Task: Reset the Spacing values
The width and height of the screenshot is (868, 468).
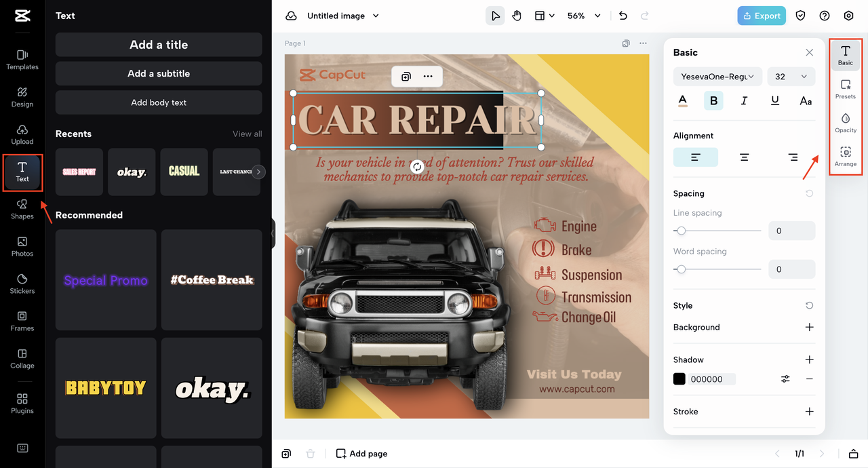Action: pyautogui.click(x=809, y=193)
